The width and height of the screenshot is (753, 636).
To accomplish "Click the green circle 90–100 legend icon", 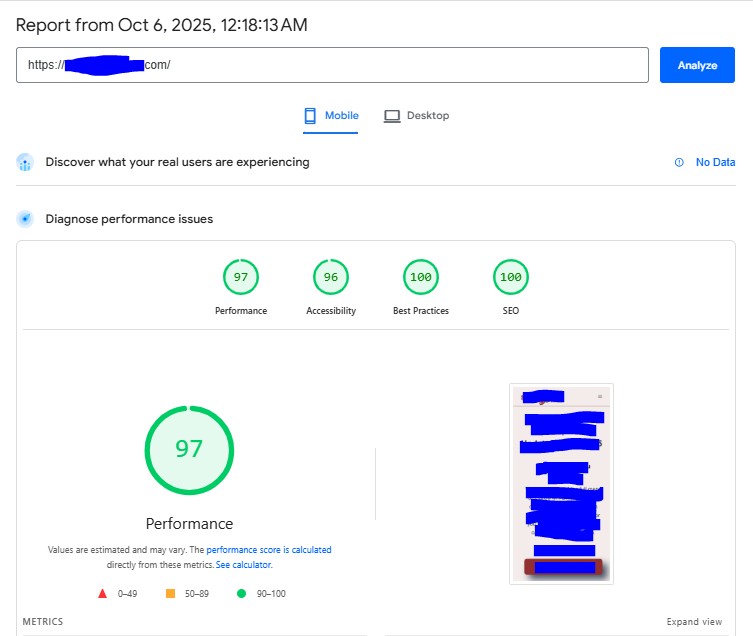I will pyautogui.click(x=241, y=593).
